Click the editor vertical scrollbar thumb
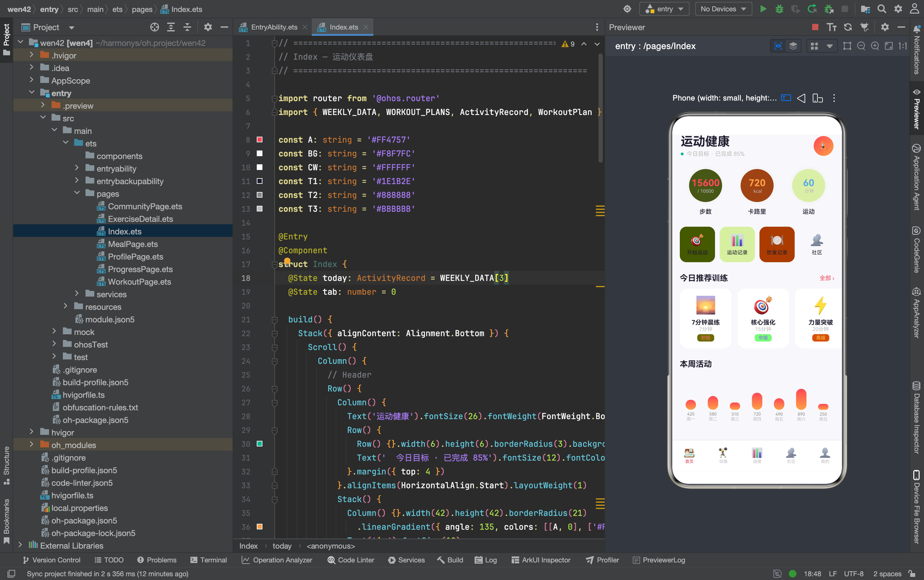Viewport: 924px width, 580px height. (x=600, y=107)
